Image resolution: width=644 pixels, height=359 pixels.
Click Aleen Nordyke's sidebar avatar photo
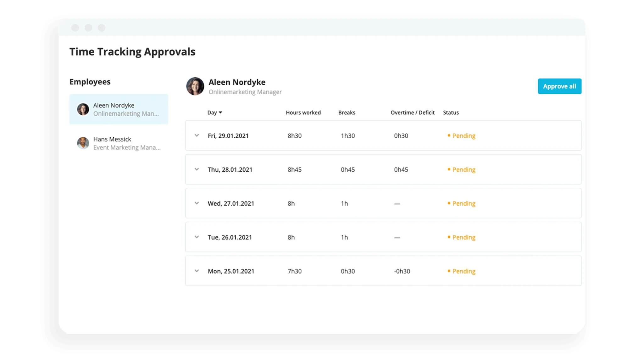click(83, 109)
